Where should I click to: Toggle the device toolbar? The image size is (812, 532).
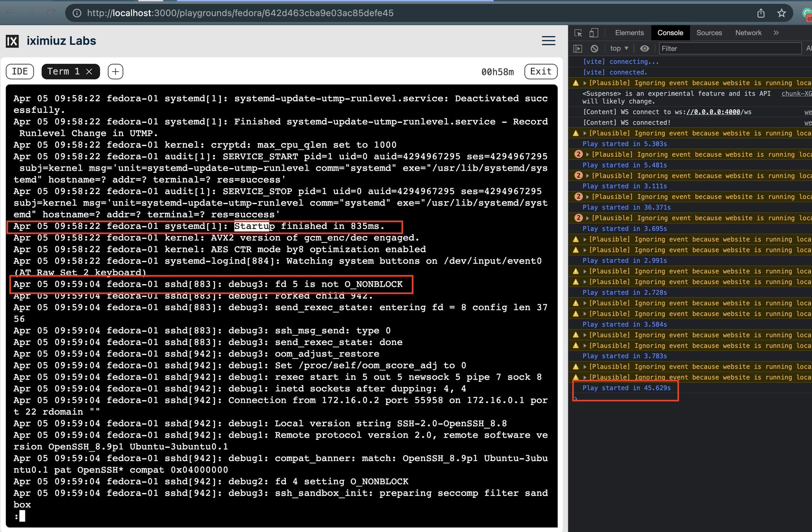pyautogui.click(x=594, y=33)
